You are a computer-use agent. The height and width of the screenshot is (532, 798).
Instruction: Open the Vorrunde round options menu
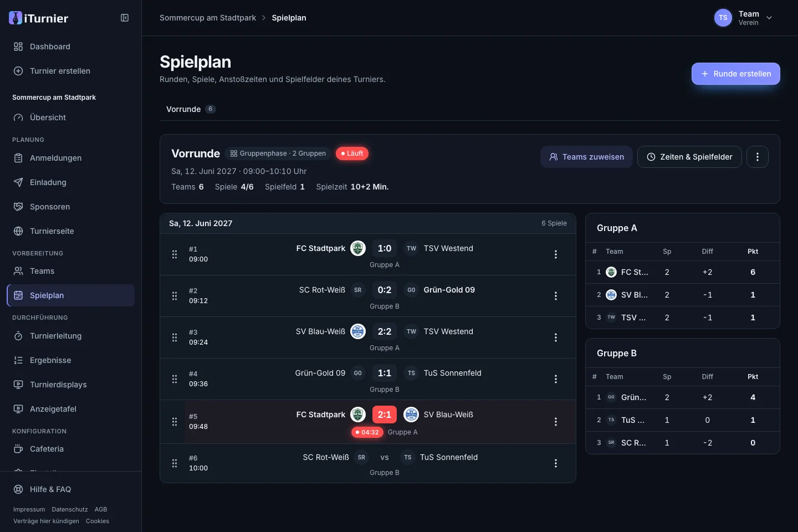point(758,157)
